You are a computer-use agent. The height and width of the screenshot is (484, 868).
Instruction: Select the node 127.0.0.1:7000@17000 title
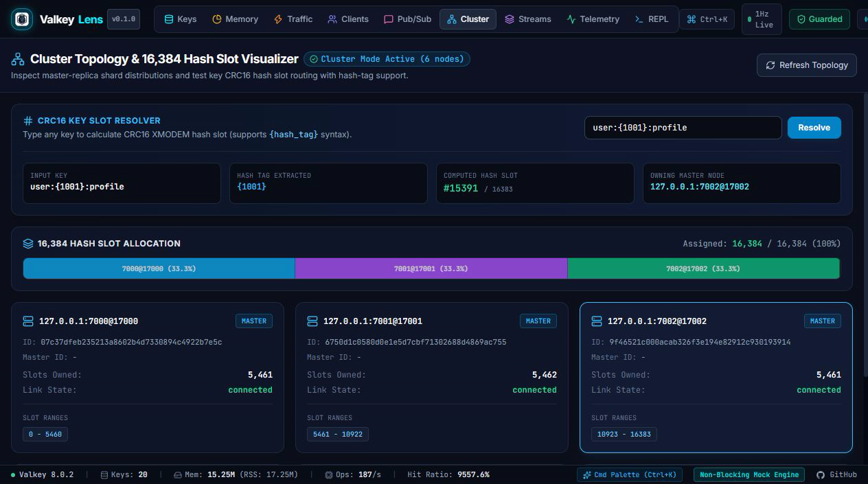click(89, 321)
